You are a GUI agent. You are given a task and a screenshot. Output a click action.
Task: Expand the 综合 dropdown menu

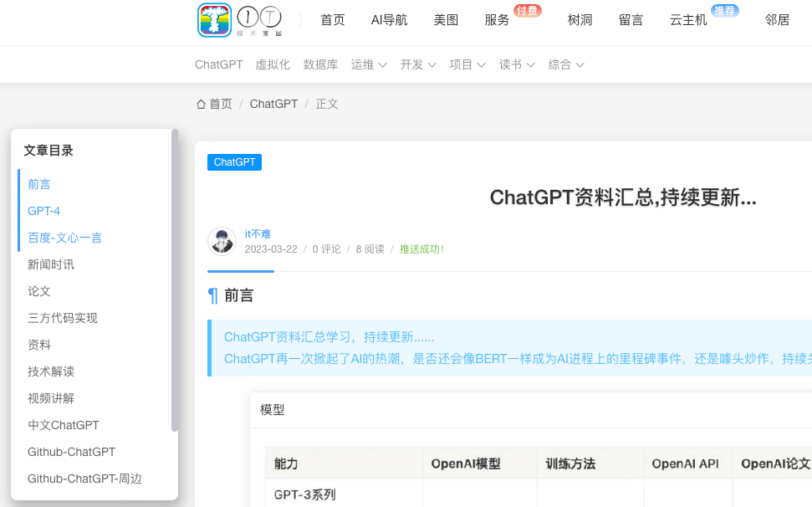566,64
